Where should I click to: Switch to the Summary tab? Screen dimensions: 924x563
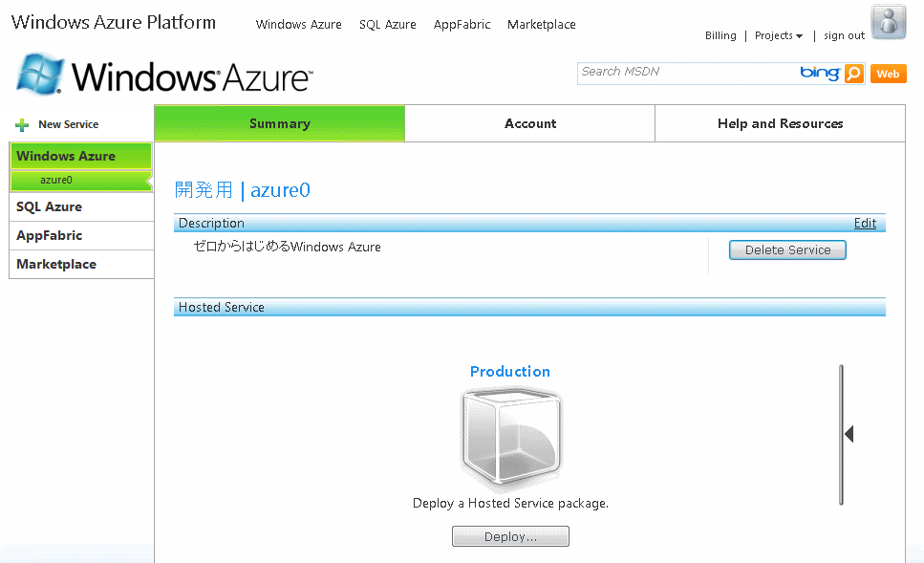279,123
